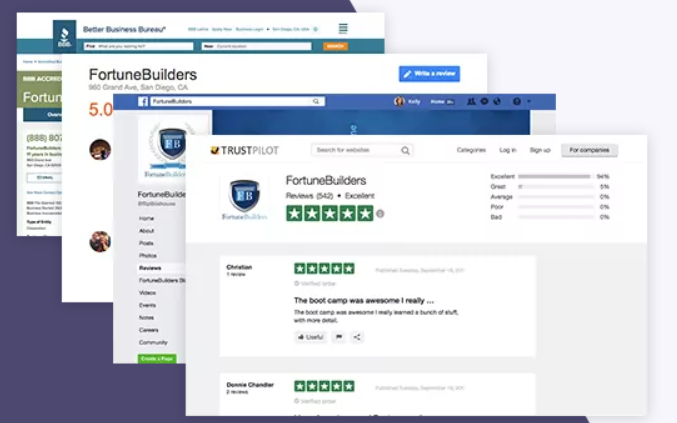Click the location settings icon on BBB

316,29
